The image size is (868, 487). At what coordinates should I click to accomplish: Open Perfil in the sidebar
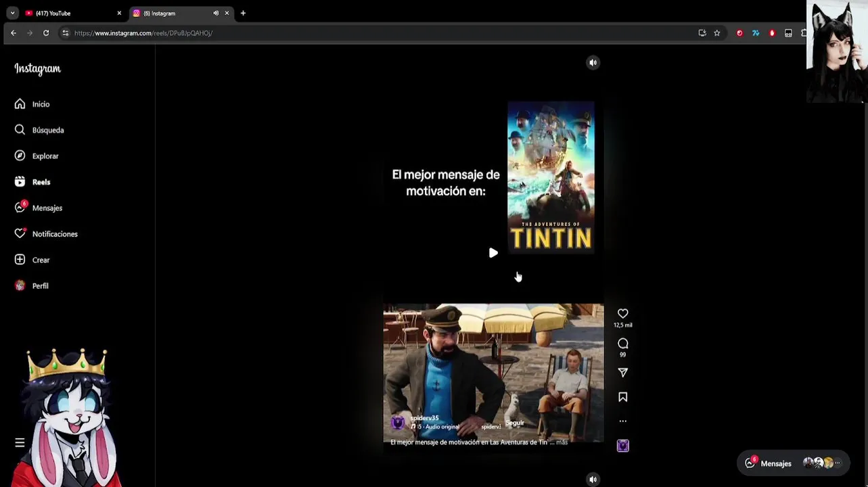(x=41, y=286)
